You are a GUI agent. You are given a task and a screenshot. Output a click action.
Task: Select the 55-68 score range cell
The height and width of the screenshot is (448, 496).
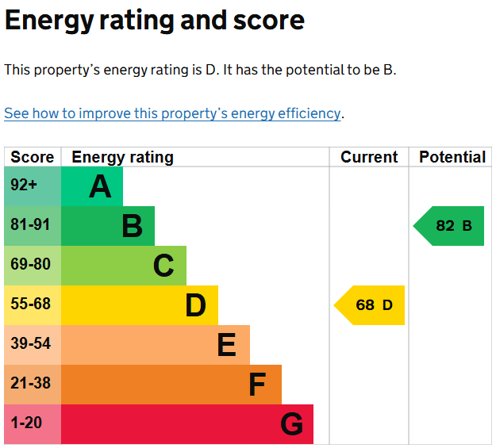(33, 305)
